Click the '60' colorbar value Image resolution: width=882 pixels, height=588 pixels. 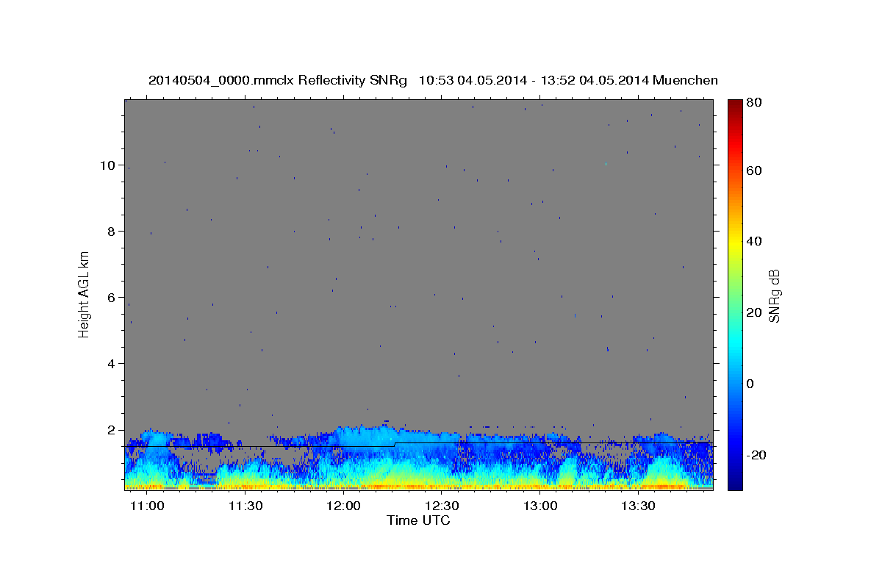pos(755,171)
